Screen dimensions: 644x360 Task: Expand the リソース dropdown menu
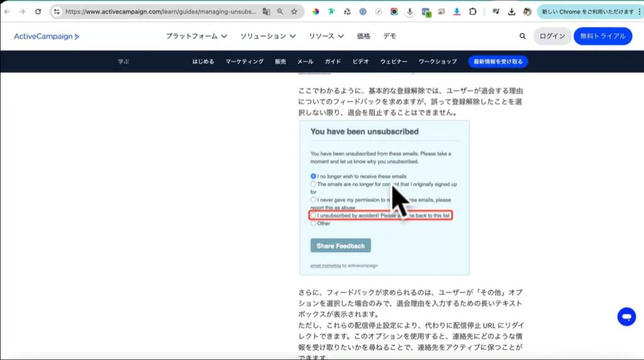[326, 37]
